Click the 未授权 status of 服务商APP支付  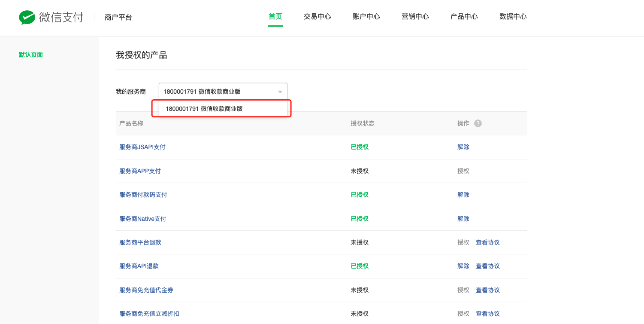(360, 171)
